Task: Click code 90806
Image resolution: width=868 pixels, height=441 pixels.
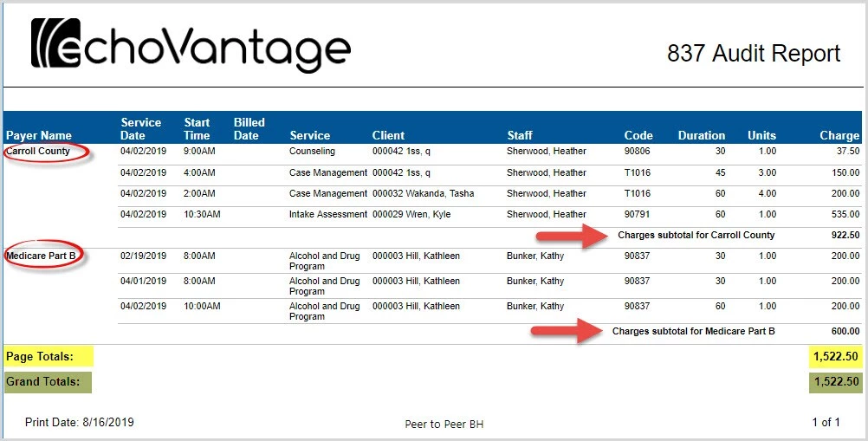Action: point(638,151)
